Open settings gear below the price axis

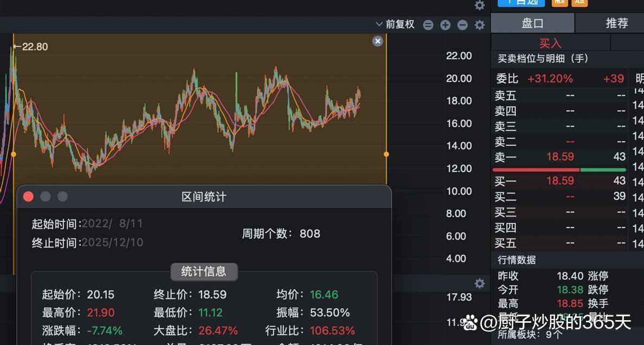click(x=479, y=283)
